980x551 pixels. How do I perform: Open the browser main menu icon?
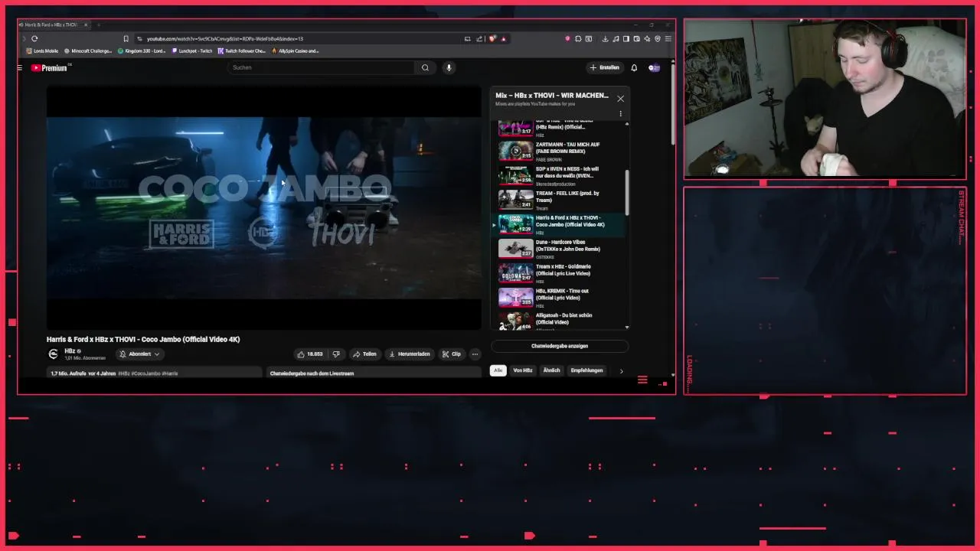[x=668, y=38]
